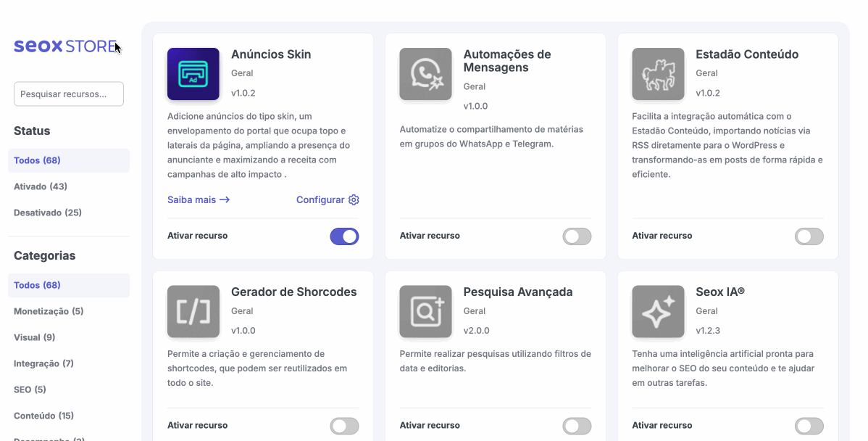Open the Monetização (5) category
868x441 pixels.
click(x=49, y=311)
